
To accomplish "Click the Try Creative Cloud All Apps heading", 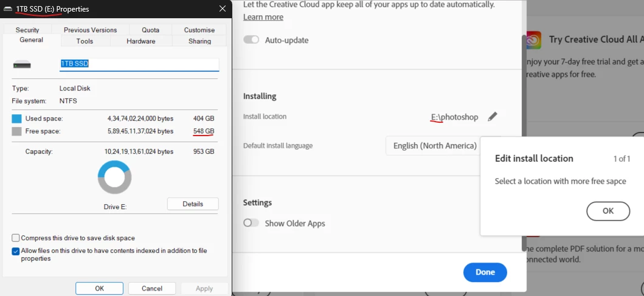I will [x=597, y=40].
